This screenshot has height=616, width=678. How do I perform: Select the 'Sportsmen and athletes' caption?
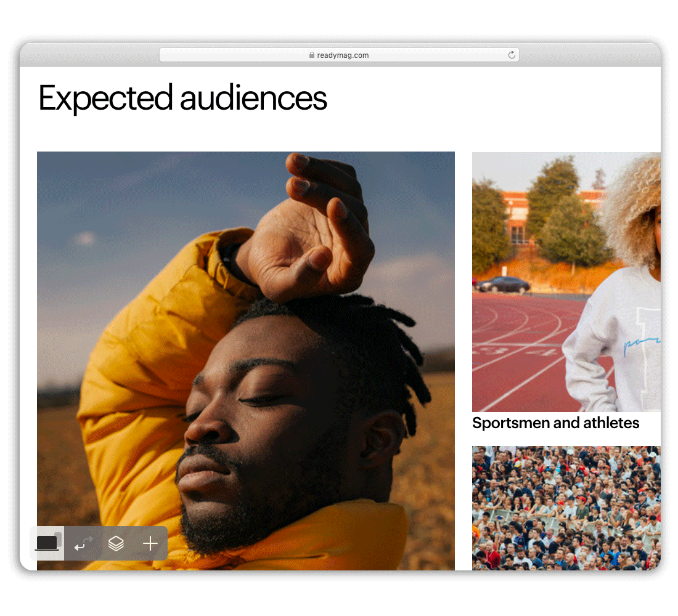(x=555, y=423)
